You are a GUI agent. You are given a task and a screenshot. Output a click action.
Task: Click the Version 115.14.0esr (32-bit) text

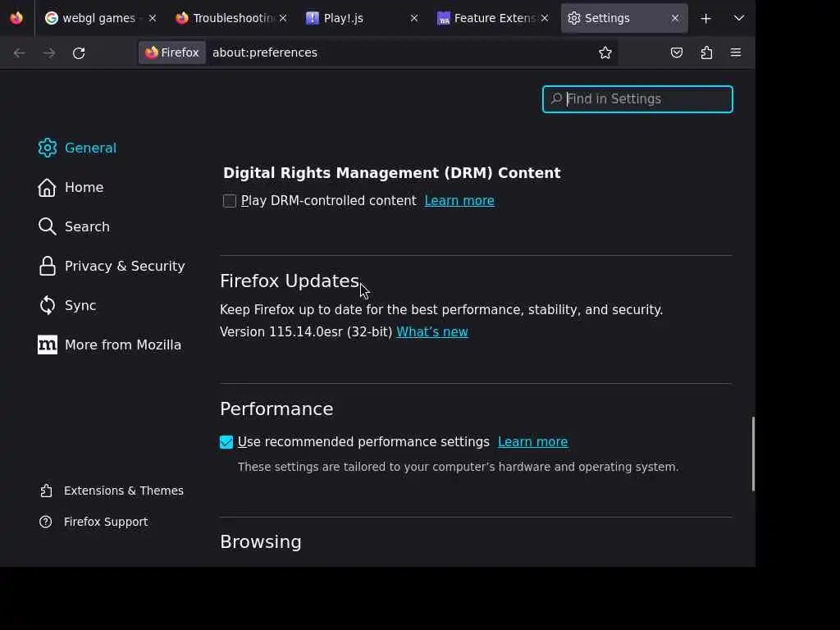click(x=306, y=332)
